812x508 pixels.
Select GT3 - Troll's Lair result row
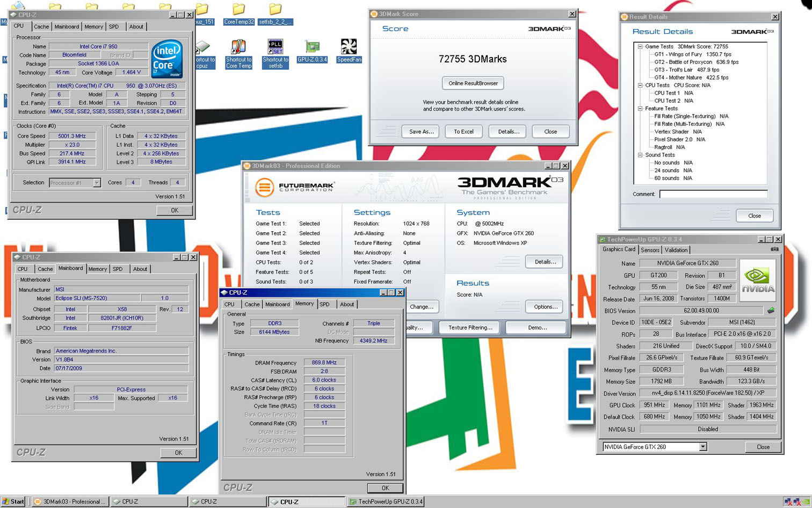[686, 70]
